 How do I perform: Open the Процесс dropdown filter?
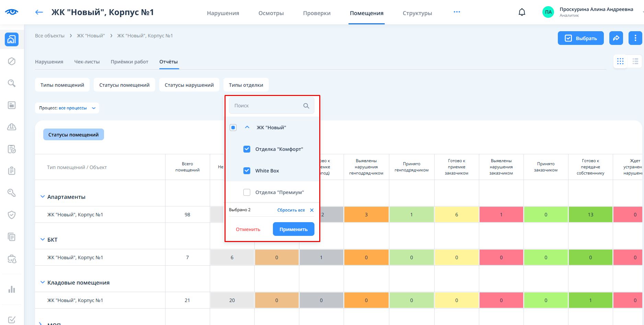67,108
